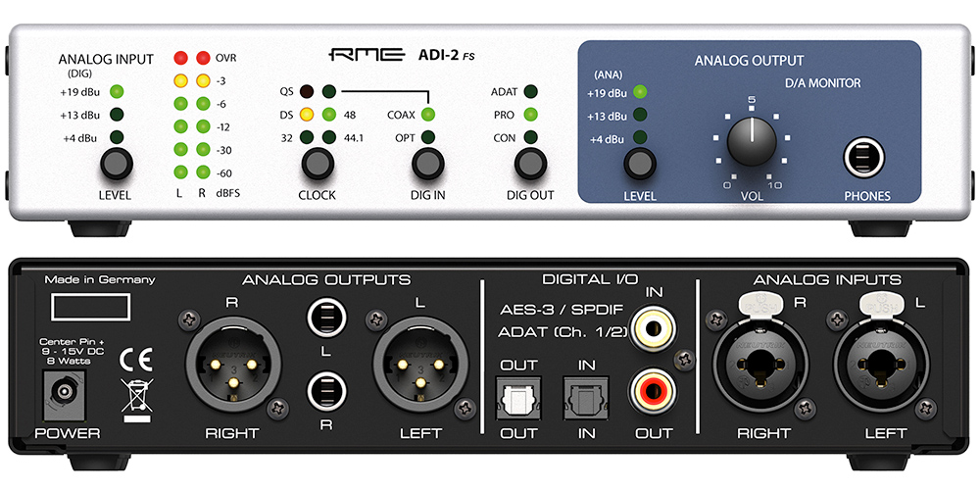Click the left channel OVR red LED
Screen dimensions: 980x490
pos(180,58)
